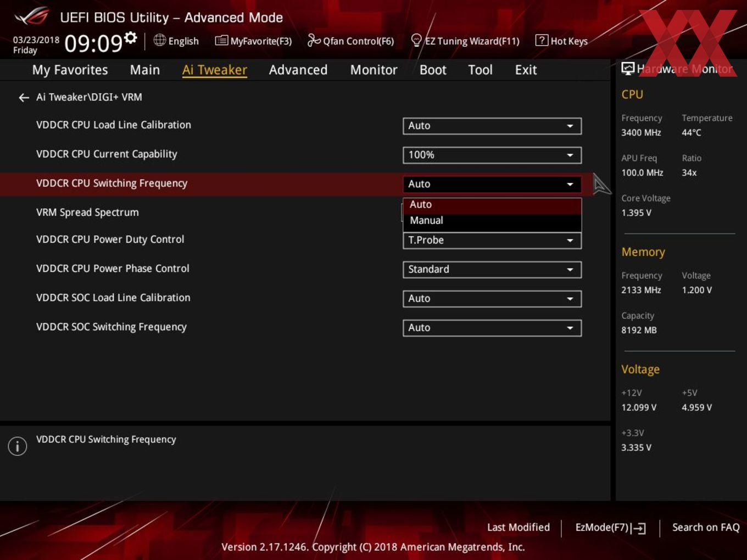This screenshot has width=747, height=560.
Task: Open Qfan Control(F6) fan icon
Action: pos(314,40)
